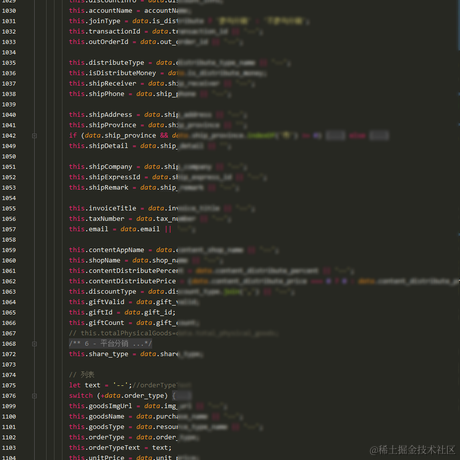Place cursor on 'this.invoiceTitle' code line
Screen dimensions: 460x460
tap(162, 208)
